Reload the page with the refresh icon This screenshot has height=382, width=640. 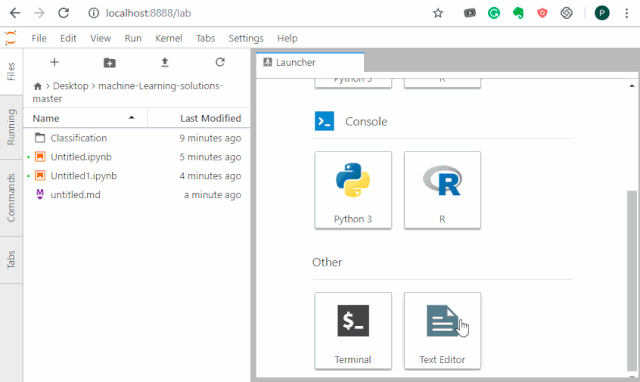point(63,13)
